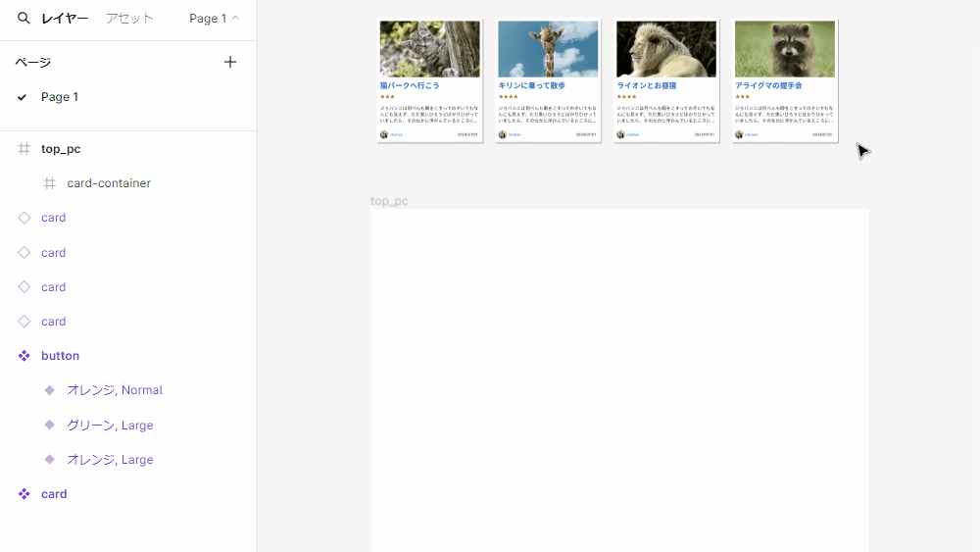The image size is (980, 552).
Task: Click the author avatar on the giraffe card
Action: [x=502, y=134]
